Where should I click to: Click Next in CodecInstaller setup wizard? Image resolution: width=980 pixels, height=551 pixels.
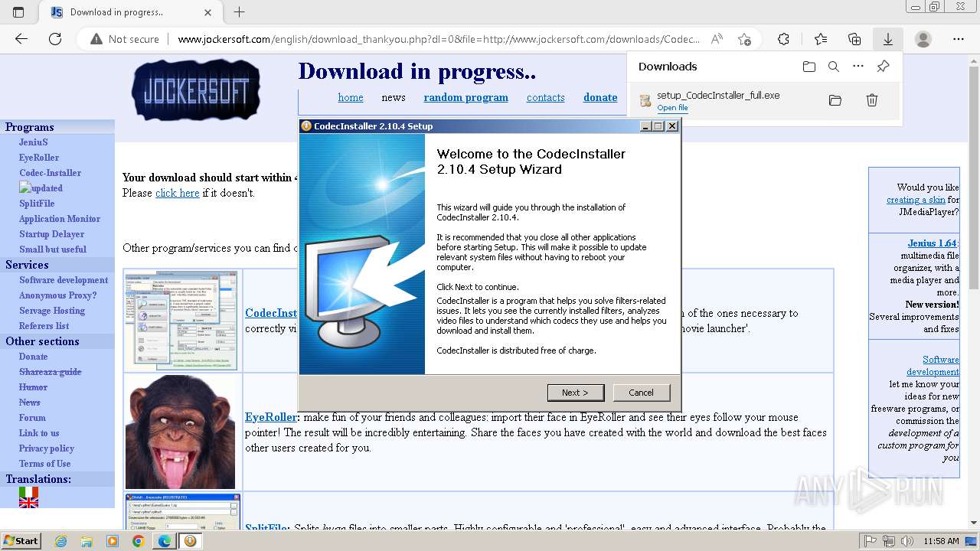tap(576, 393)
